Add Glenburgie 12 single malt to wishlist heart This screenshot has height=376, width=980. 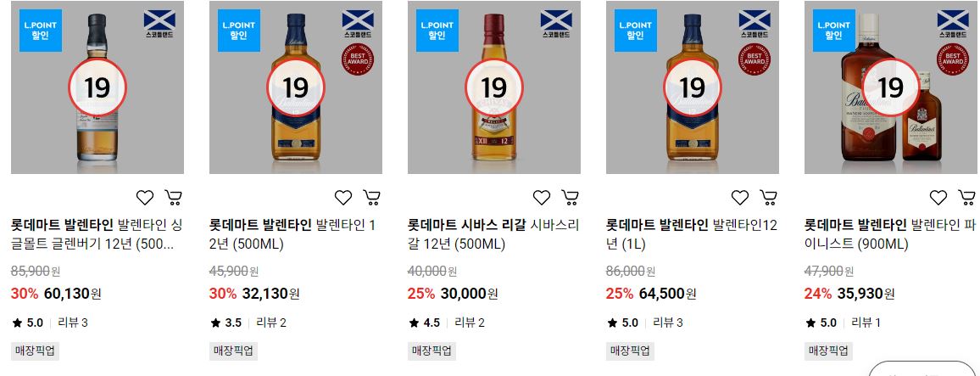click(144, 198)
